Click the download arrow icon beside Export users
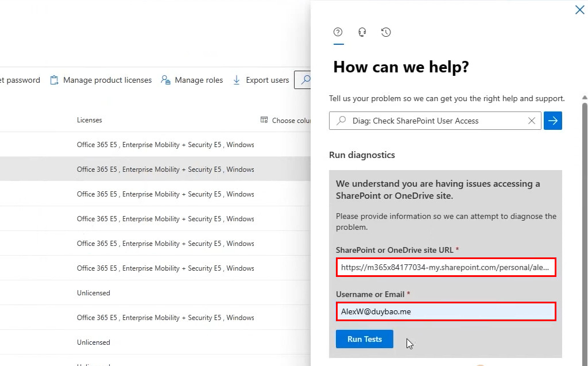 pyautogui.click(x=237, y=80)
